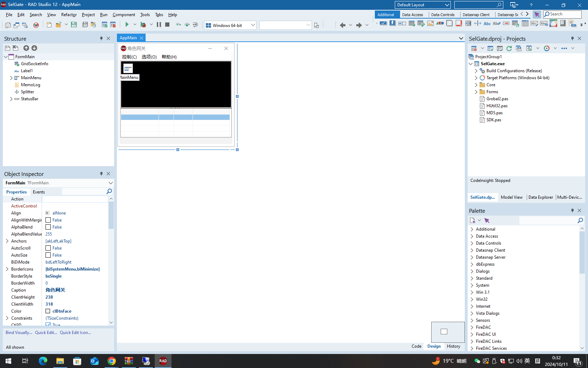Expand the Win32 palette category
Image resolution: width=588 pixels, height=368 pixels.
click(x=472, y=299)
